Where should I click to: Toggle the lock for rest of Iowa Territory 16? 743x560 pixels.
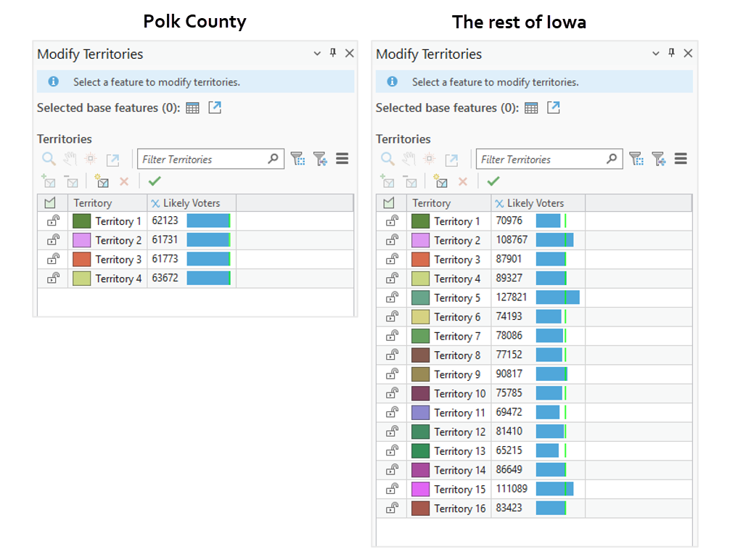click(x=392, y=508)
